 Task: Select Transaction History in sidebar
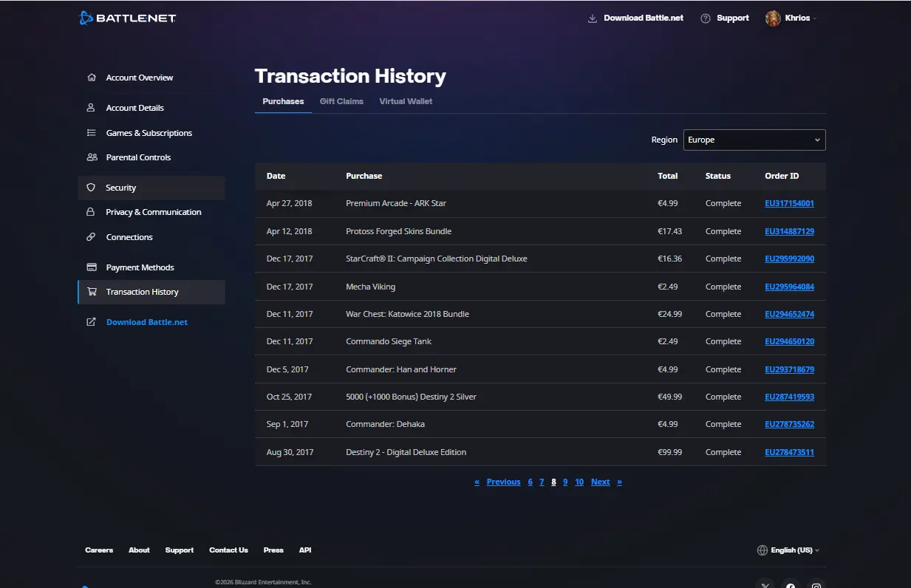pyautogui.click(x=151, y=292)
